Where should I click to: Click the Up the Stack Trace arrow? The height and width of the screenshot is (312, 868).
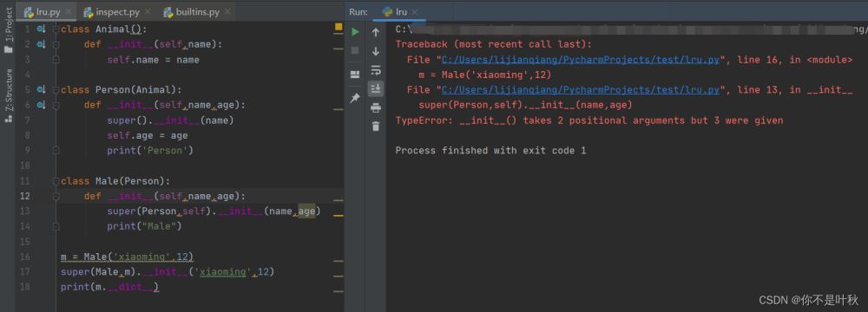pos(376,33)
